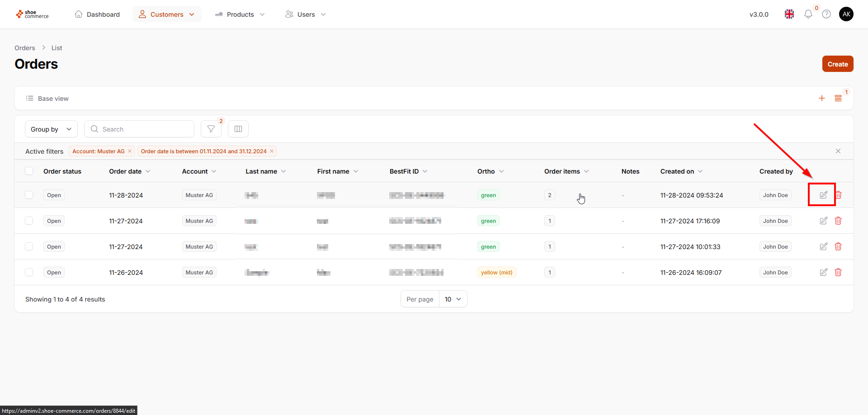Screen dimensions: 868x415
Task: Expand the Products navigation menu
Action: [240, 14]
